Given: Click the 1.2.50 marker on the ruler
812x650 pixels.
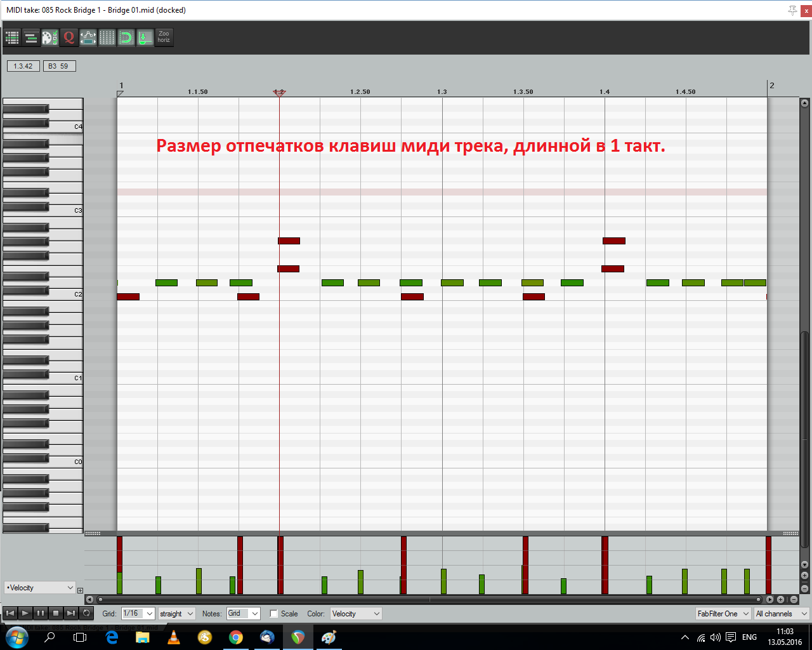Looking at the screenshot, I should pyautogui.click(x=360, y=92).
